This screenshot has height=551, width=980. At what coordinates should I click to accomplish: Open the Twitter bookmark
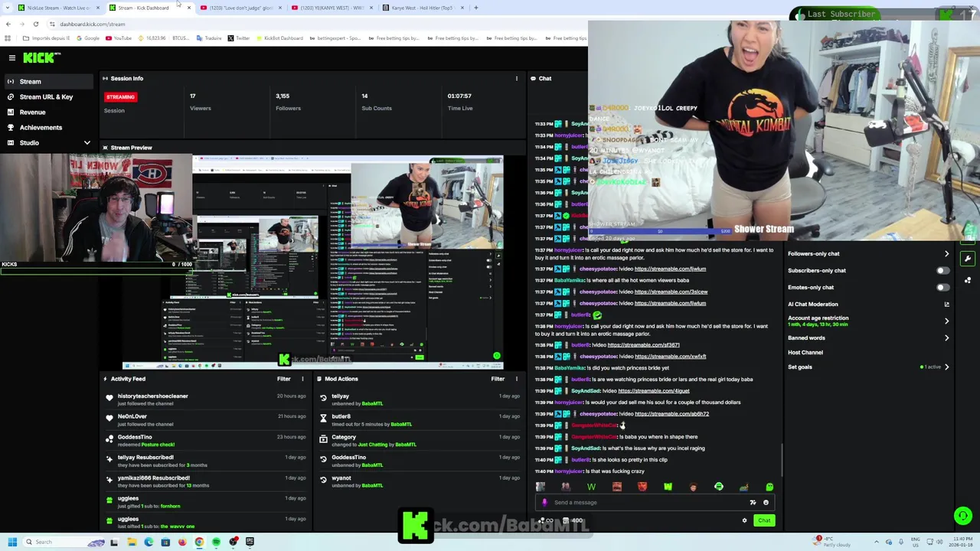[x=238, y=37]
